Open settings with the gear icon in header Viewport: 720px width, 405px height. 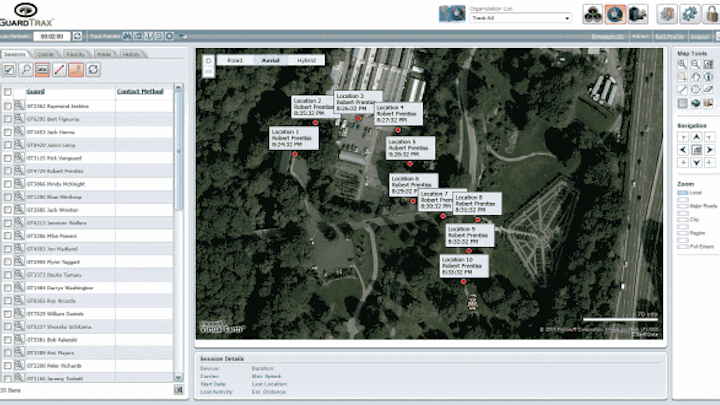coord(689,14)
